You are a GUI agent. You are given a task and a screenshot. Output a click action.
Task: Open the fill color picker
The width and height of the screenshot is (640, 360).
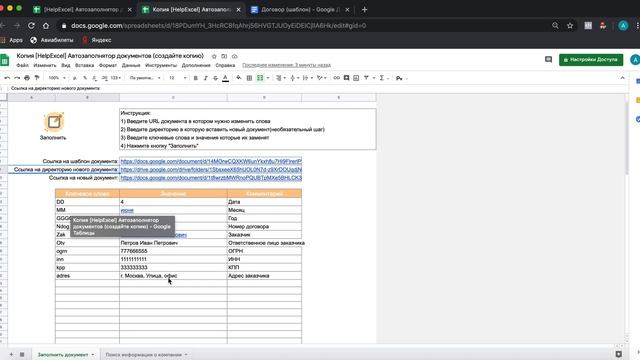click(239, 78)
